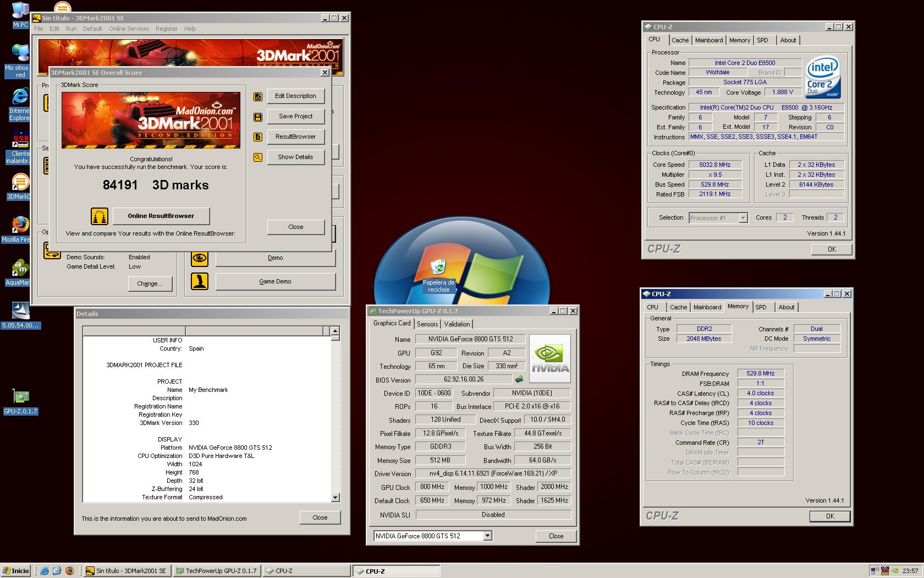This screenshot has width=924, height=578.
Task: Close the Overall Score dialog via Close button
Action: click(x=296, y=227)
